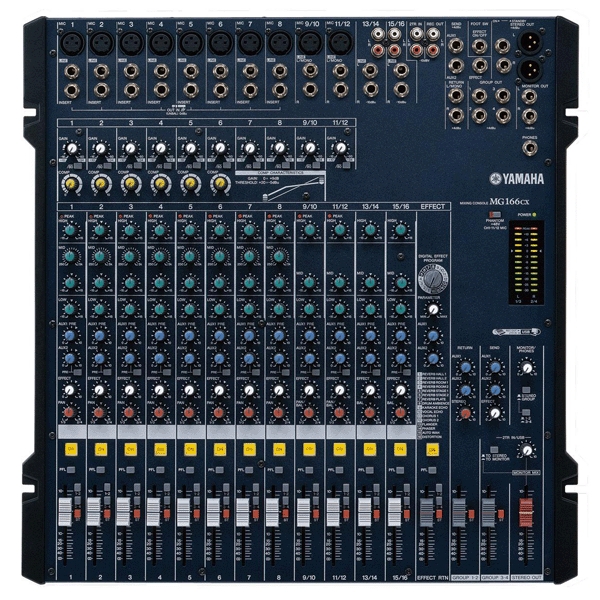This screenshot has height=600, width=600.
Task: Click the 2TR IN white RCA jack
Action: pyautogui.click(x=417, y=34)
